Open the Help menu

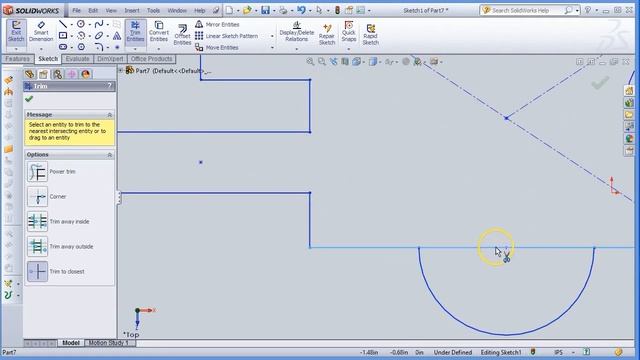(x=200, y=10)
